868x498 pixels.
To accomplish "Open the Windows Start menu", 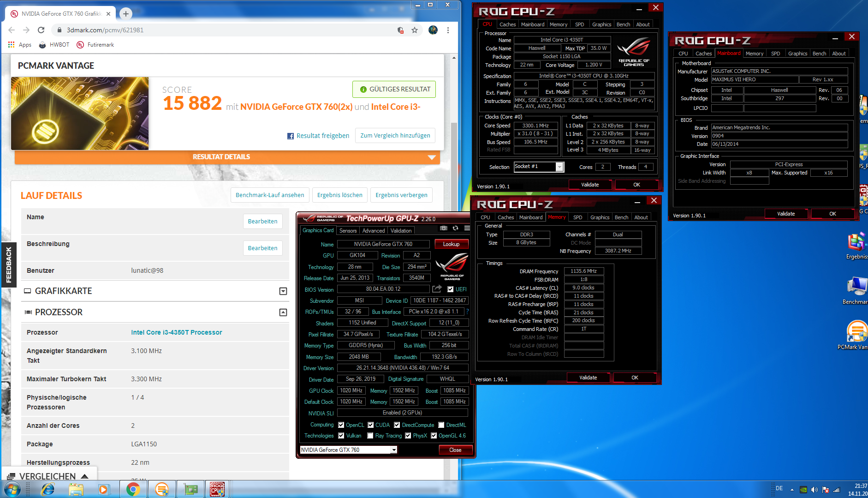I will click(x=12, y=489).
